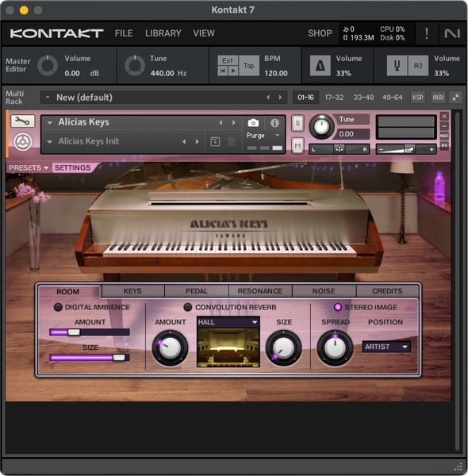Toggle Ext sync button
The height and width of the screenshot is (476, 468).
(x=228, y=60)
